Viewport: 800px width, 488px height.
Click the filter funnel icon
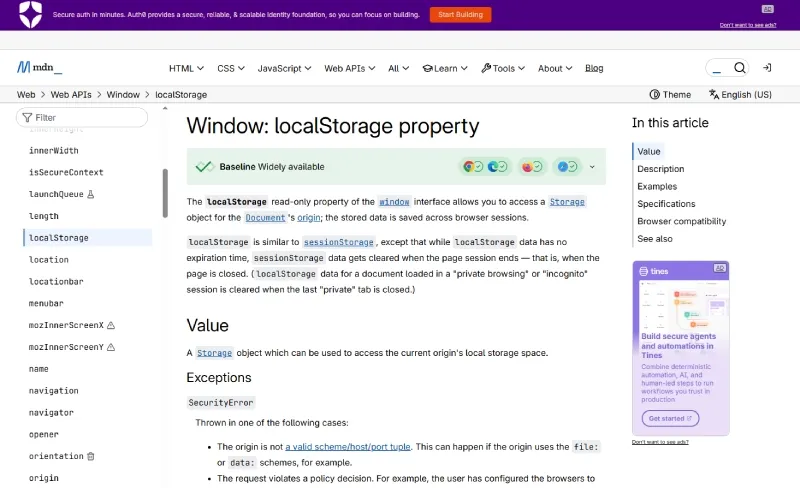(27, 117)
